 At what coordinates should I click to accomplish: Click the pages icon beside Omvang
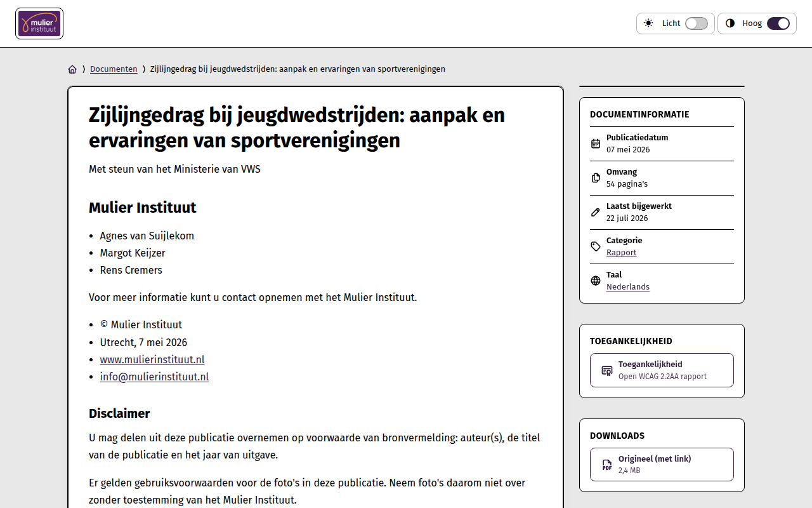pos(595,178)
